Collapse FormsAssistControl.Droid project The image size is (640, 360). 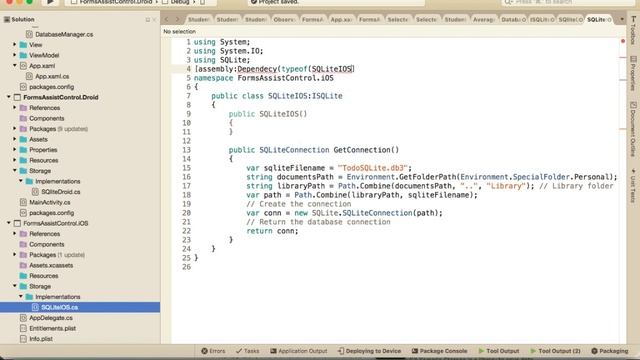[9, 97]
